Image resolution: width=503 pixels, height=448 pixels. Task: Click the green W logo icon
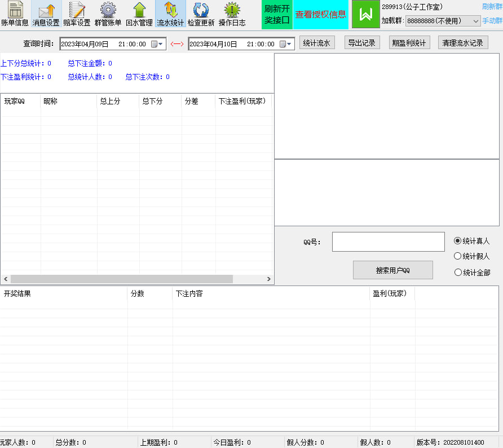[365, 15]
